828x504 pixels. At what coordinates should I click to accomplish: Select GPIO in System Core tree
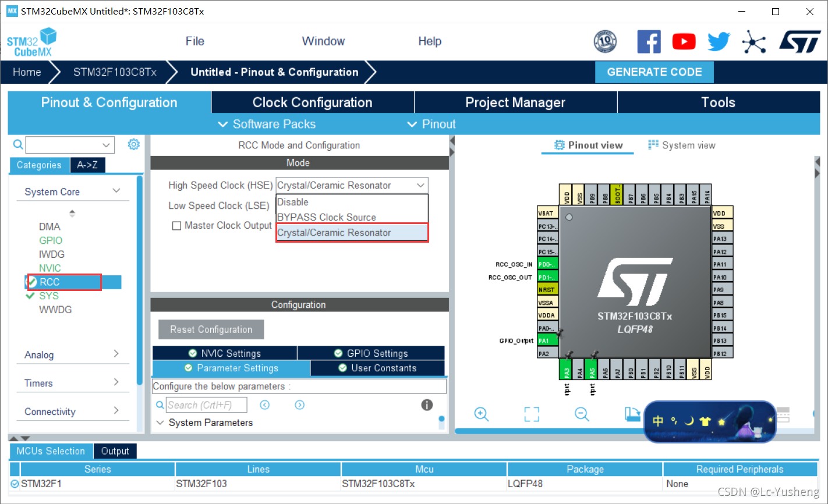coord(51,240)
